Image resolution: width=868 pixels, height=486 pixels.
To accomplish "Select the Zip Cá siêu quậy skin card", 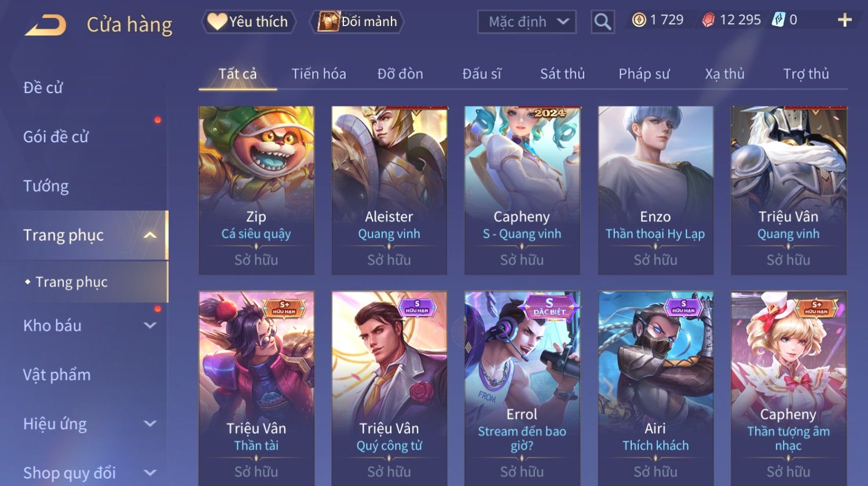I will click(257, 190).
